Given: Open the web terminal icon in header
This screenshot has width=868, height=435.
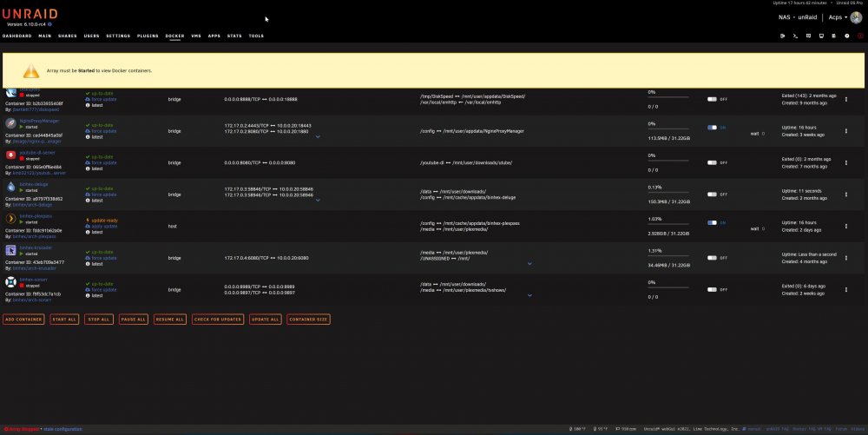Looking at the screenshot, I should click(x=795, y=36).
